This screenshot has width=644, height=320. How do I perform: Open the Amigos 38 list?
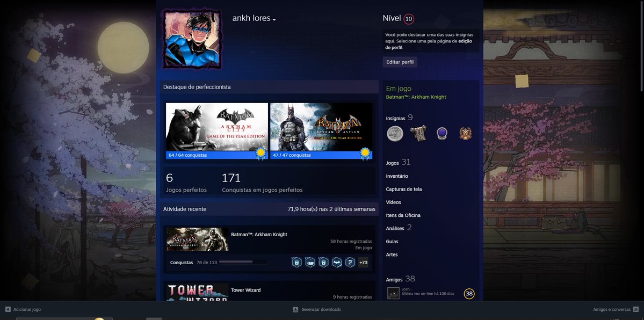pos(401,279)
